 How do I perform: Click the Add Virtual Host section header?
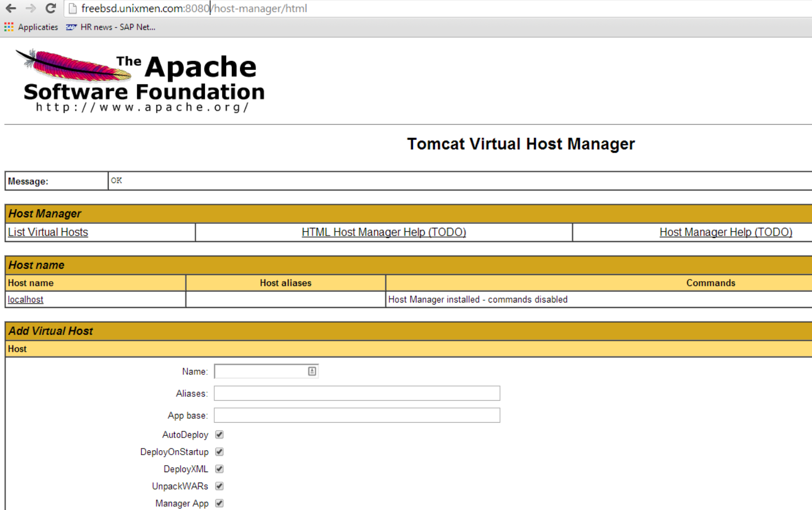click(409, 331)
